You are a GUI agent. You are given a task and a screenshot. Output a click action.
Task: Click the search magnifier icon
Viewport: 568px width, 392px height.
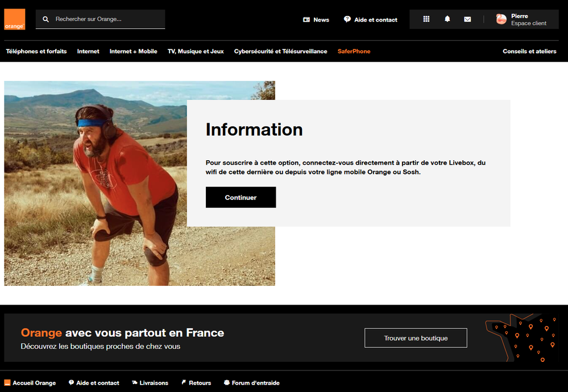point(46,19)
